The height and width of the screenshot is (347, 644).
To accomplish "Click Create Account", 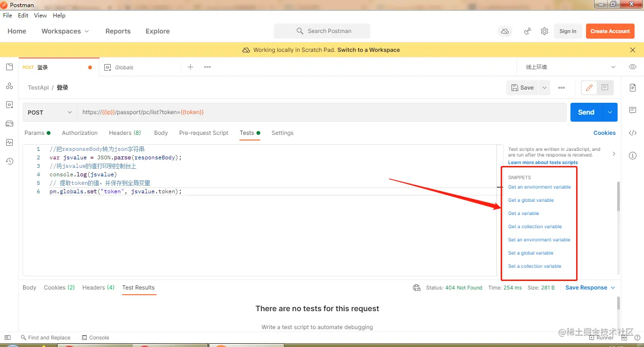I will pos(610,31).
